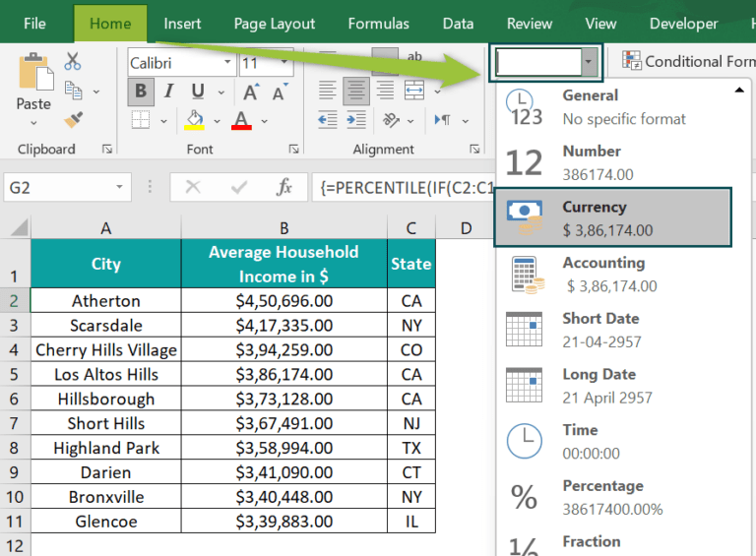Open the number format dropdown arrow
Viewport: 756px width, 556px height.
(x=589, y=62)
